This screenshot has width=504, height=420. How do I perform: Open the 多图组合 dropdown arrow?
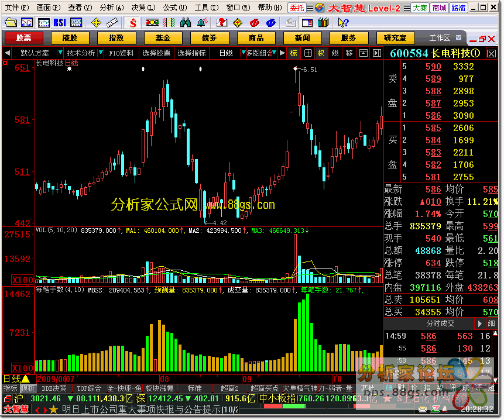(274, 53)
